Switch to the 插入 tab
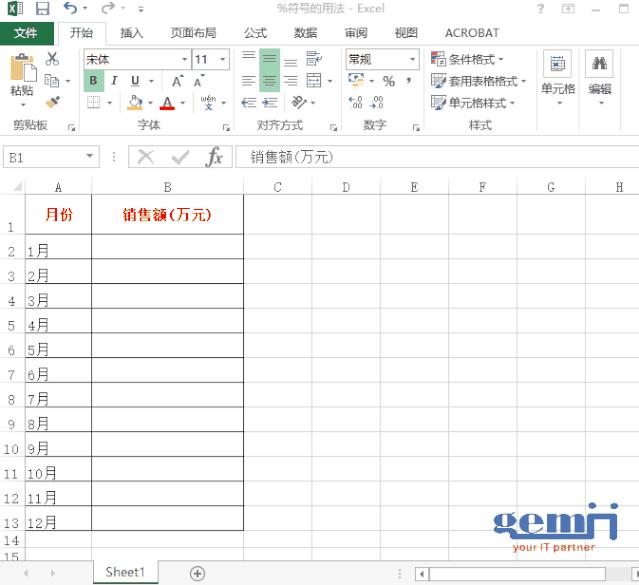The image size is (639, 585). click(x=132, y=33)
